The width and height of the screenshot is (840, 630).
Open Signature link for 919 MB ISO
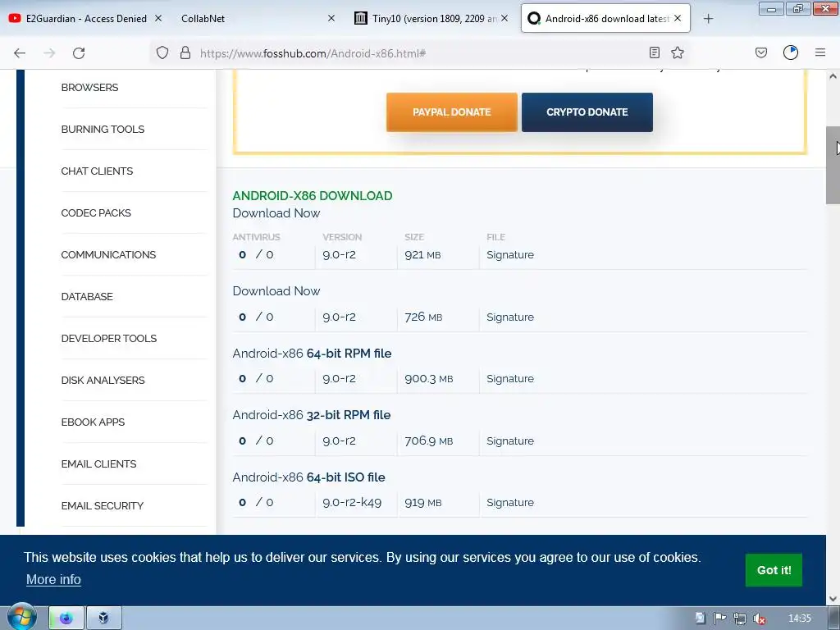click(x=510, y=502)
